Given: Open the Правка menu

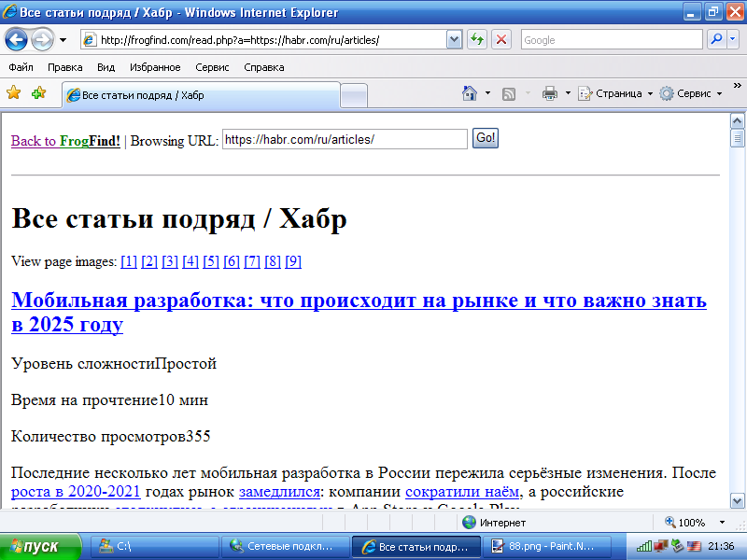Looking at the screenshot, I should 64,67.
